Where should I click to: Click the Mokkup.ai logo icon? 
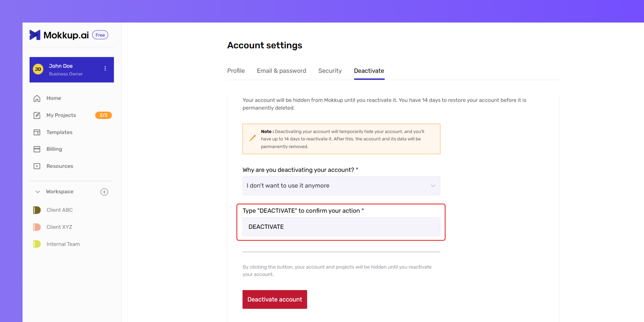pos(35,35)
